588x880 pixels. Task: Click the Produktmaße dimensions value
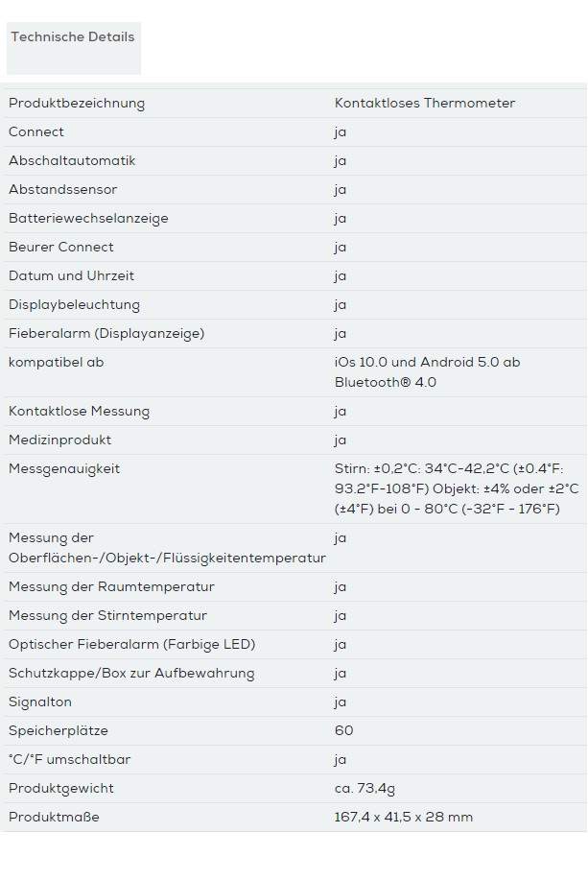click(x=403, y=818)
